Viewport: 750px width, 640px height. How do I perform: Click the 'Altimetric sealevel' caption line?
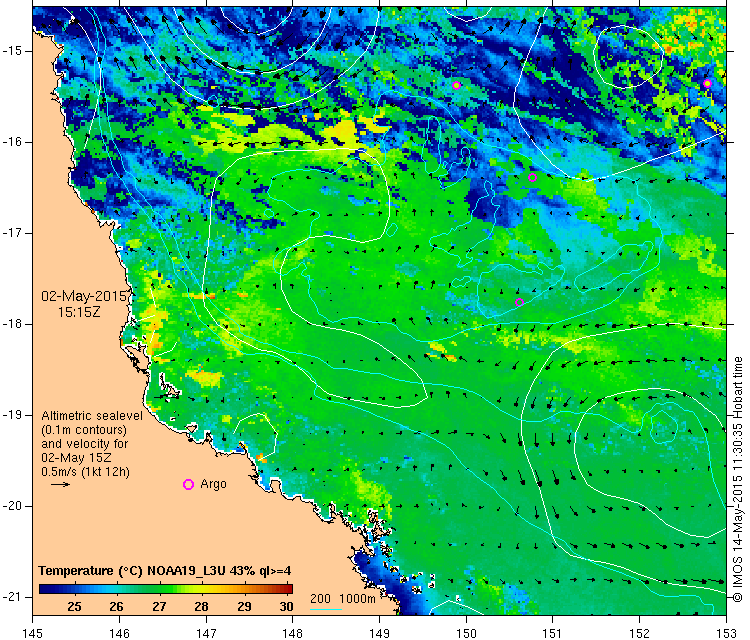tap(92, 416)
